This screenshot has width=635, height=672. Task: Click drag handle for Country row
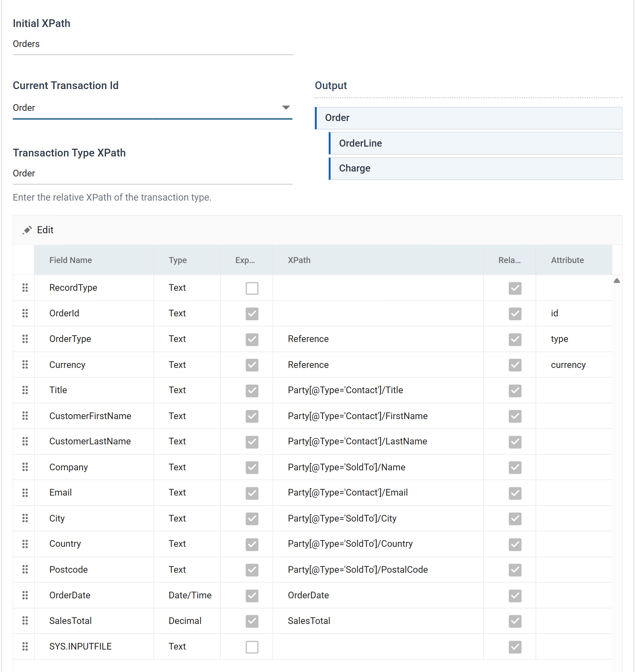[x=25, y=544]
